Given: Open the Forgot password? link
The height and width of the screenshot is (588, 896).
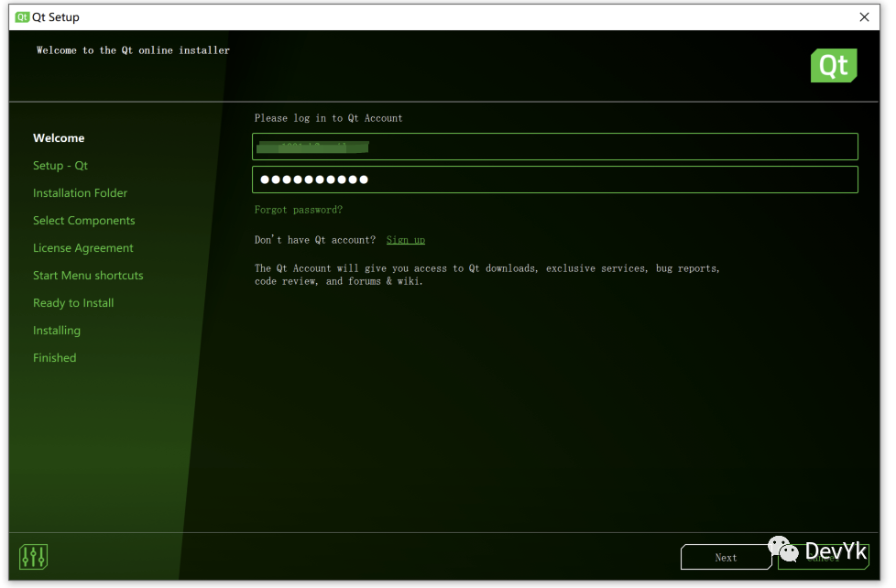Looking at the screenshot, I should tap(299, 210).
